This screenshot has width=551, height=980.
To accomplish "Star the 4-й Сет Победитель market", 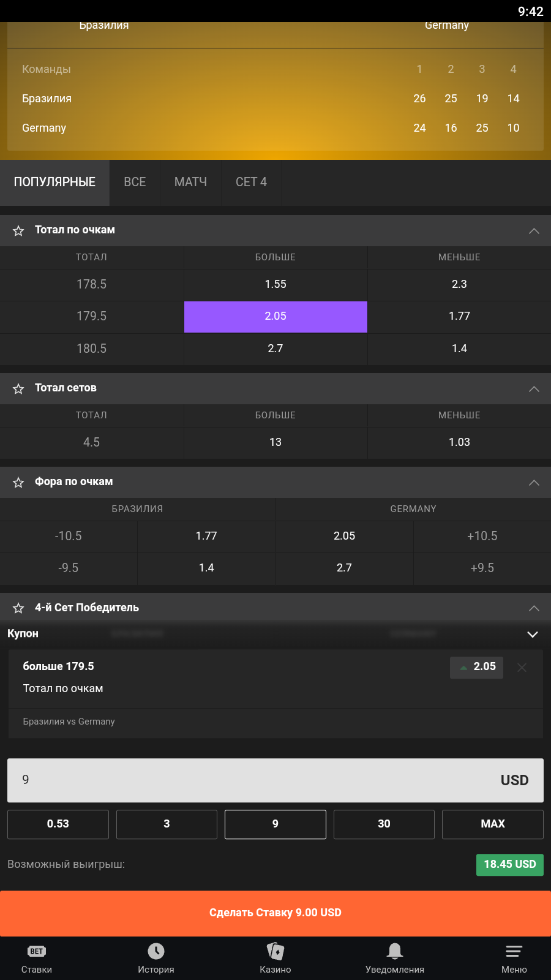I will point(18,608).
